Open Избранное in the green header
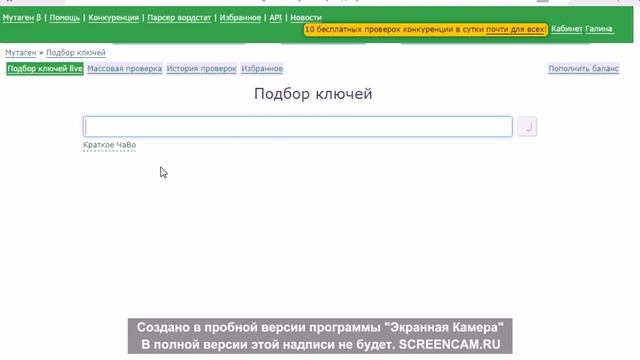The width and height of the screenshot is (640, 360). 240,18
